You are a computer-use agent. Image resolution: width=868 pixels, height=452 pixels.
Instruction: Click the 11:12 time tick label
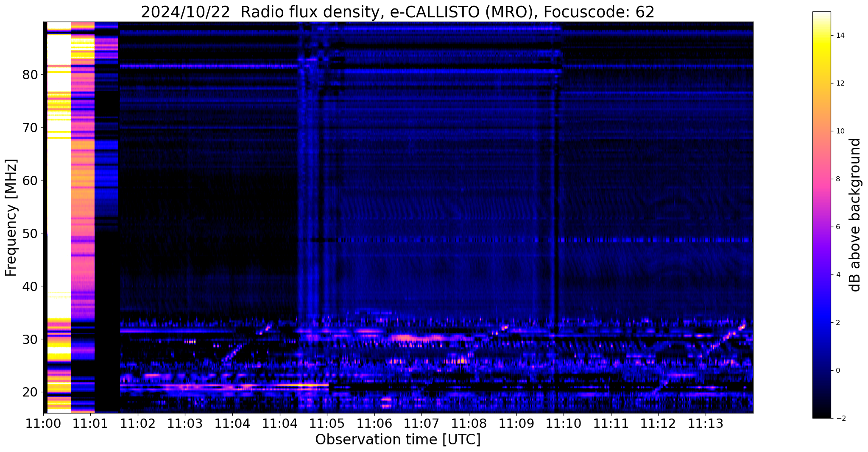pyautogui.click(x=658, y=424)
